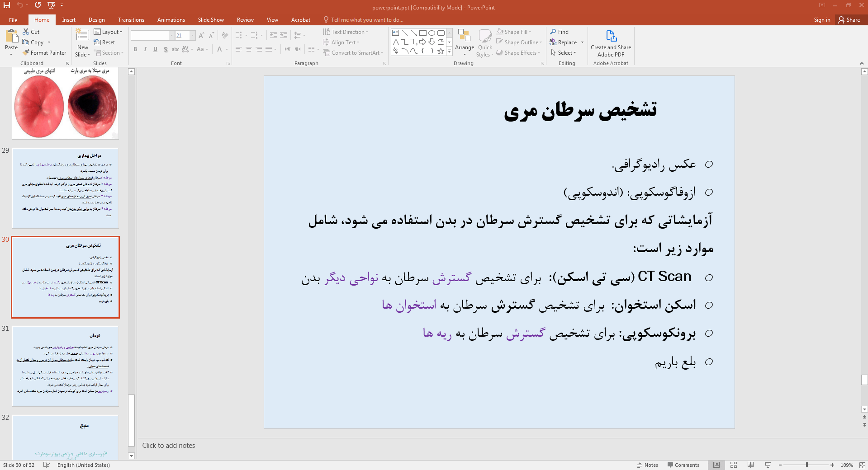
Task: Select slide 29 thumbnail
Action: (66, 188)
